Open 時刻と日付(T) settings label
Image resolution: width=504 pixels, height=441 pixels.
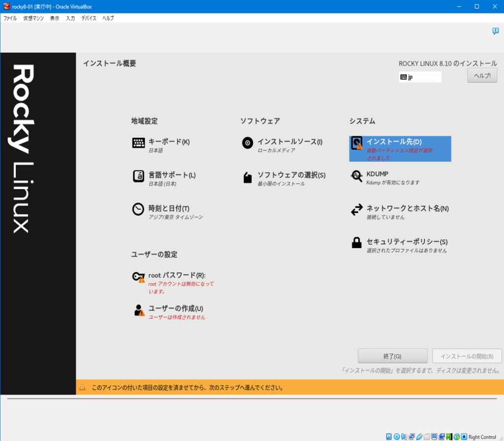coord(169,208)
